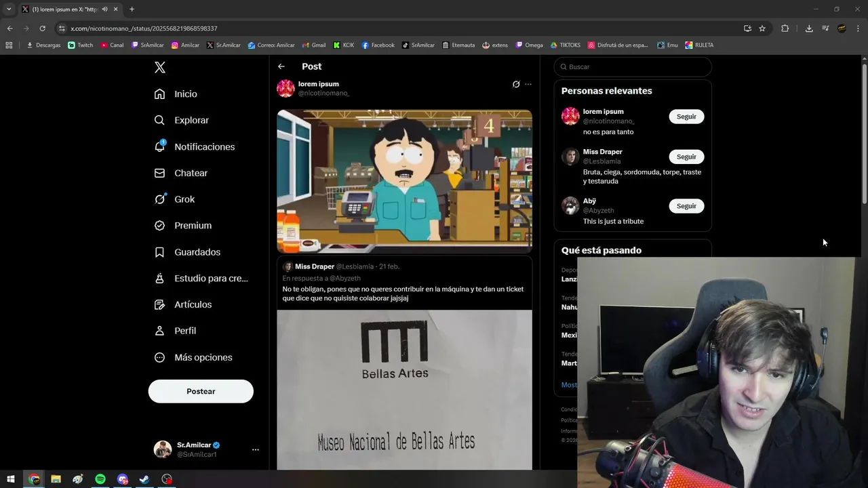This screenshot has width=868, height=488.
Task: Open the tab search dropdown arrow
Action: [9, 9]
